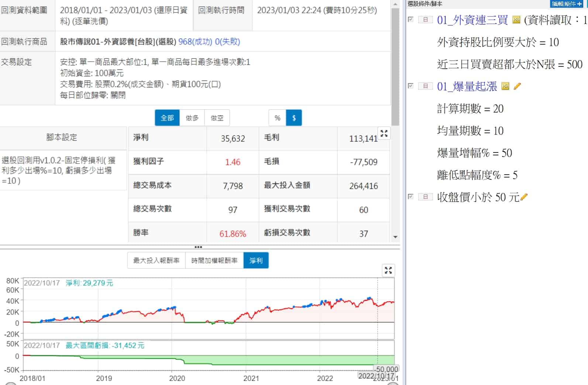The height and width of the screenshot is (385, 588).
Task: Click pencil edit icon next to 01_爆量起漲
Action: pos(517,86)
